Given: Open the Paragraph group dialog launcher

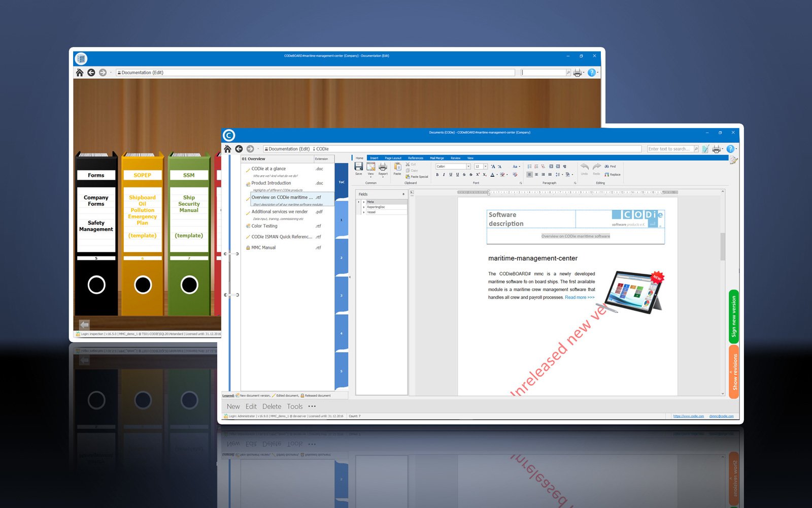Looking at the screenshot, I should pos(575,183).
